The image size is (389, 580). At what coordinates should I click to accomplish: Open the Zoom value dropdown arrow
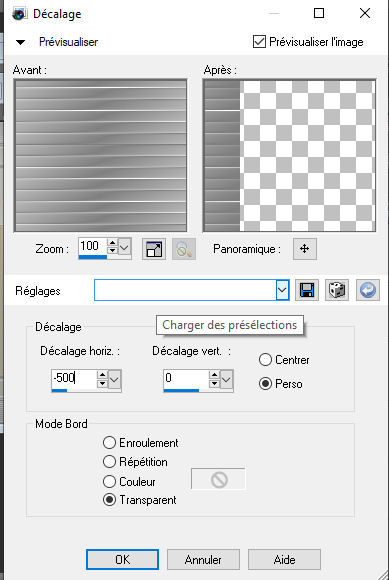125,247
